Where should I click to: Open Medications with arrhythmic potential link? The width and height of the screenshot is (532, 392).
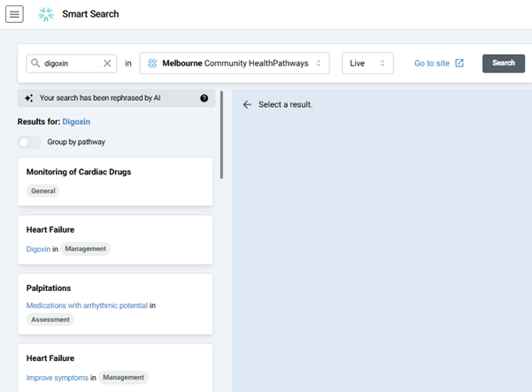(x=87, y=305)
